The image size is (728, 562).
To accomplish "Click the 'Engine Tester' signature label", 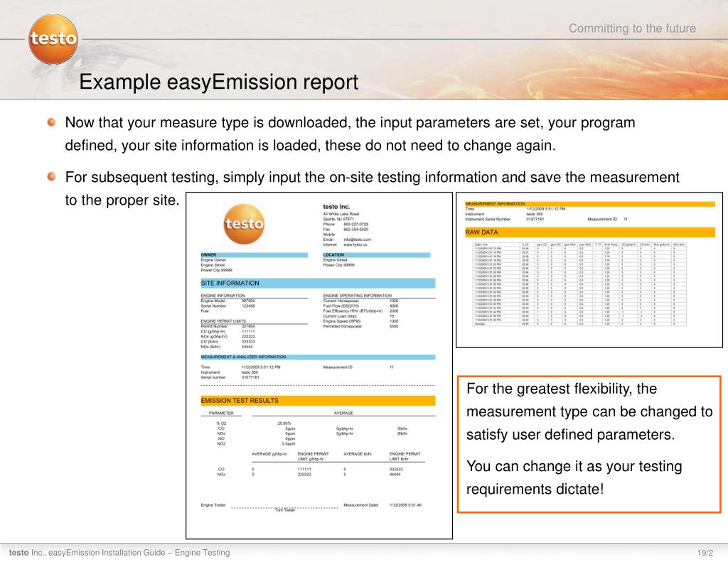I will [213, 505].
